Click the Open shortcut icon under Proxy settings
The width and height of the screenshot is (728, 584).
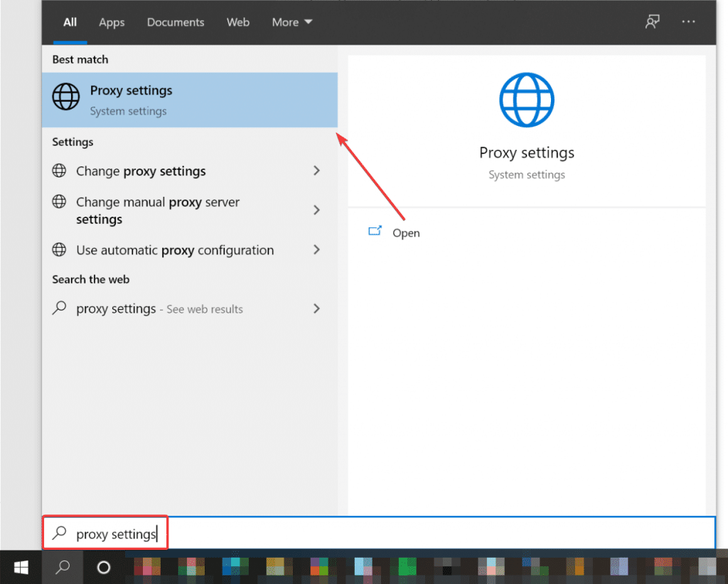[x=375, y=231]
